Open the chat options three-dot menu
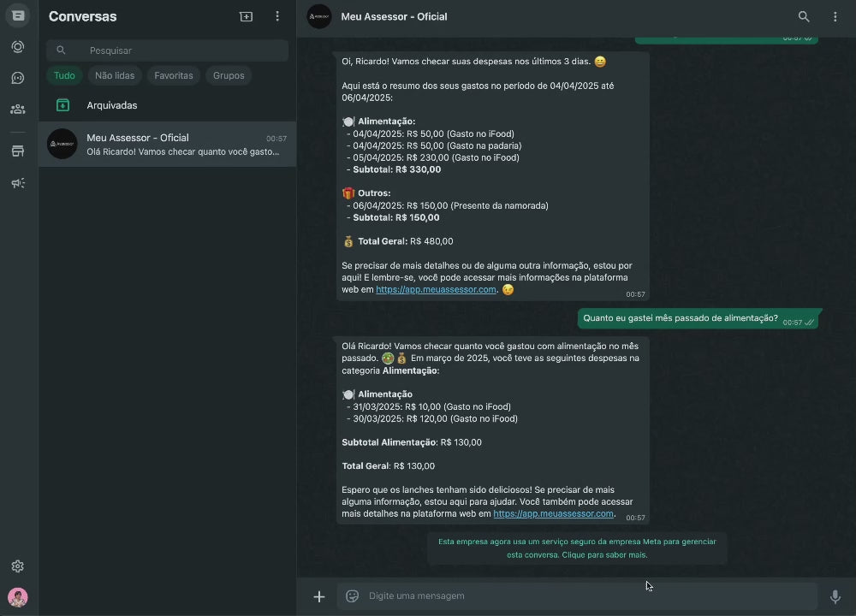The image size is (856, 616). [x=835, y=16]
